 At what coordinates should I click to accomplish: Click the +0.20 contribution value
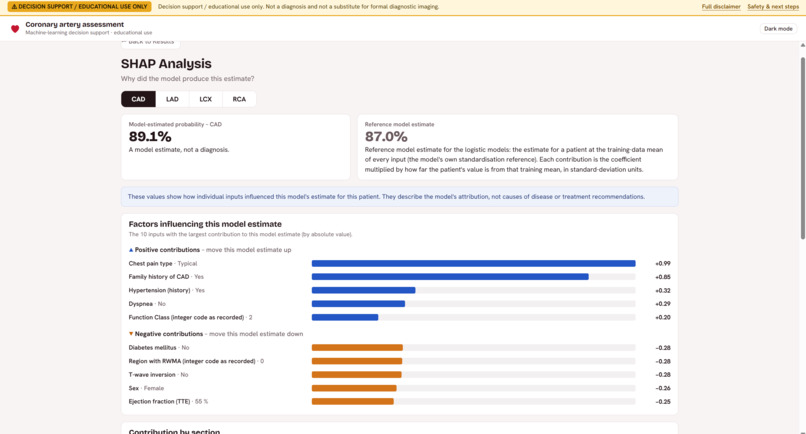pos(663,317)
